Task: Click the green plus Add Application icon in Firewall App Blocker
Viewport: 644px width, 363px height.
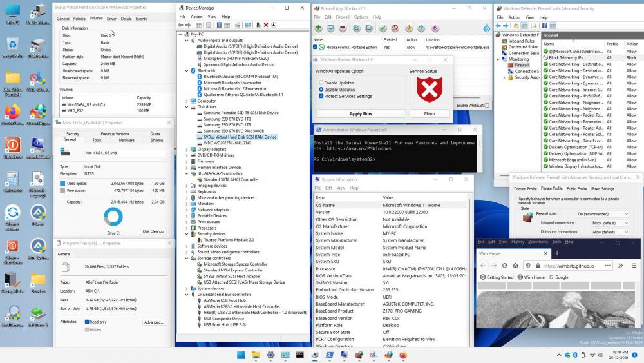Action: (318, 28)
